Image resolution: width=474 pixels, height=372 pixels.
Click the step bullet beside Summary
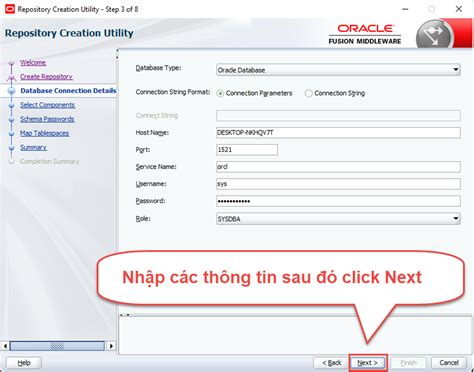pos(12,148)
